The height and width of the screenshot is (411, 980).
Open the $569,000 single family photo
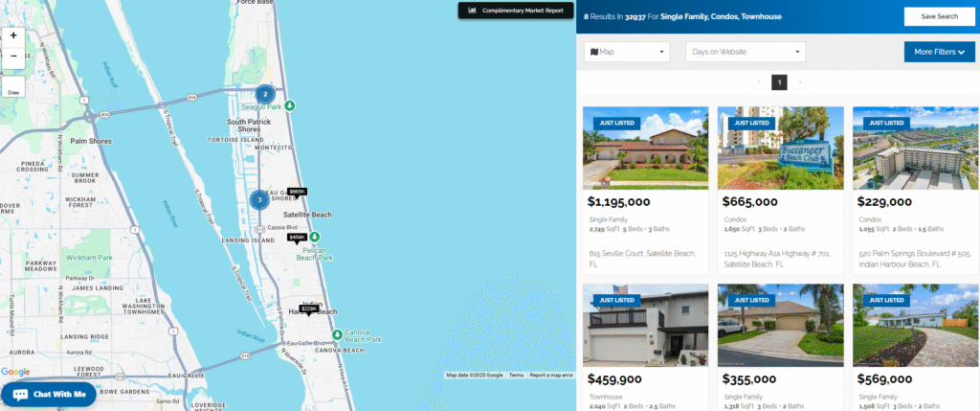point(916,326)
